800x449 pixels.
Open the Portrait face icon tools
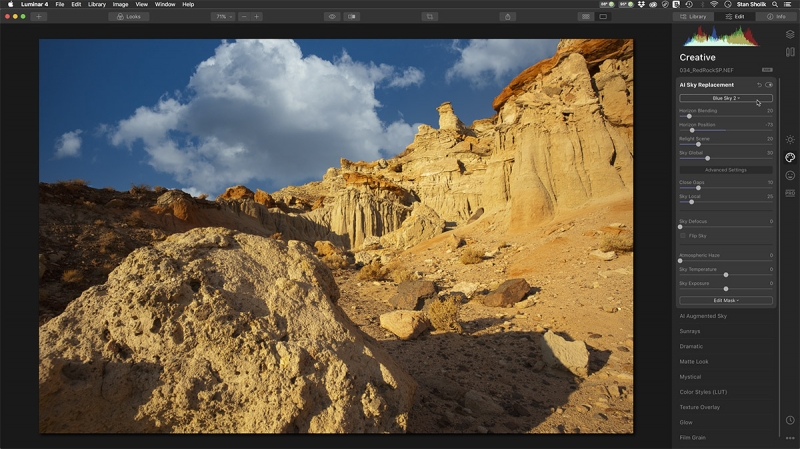[x=790, y=176]
